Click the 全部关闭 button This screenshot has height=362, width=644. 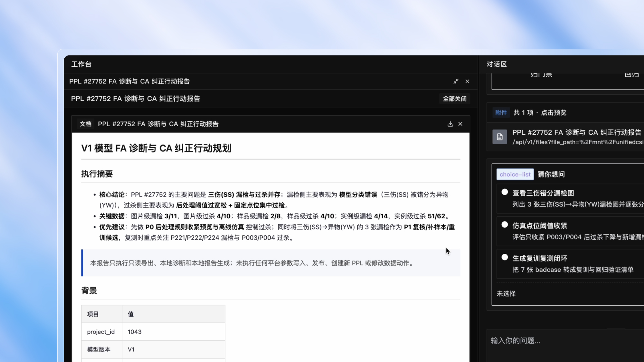point(455,99)
